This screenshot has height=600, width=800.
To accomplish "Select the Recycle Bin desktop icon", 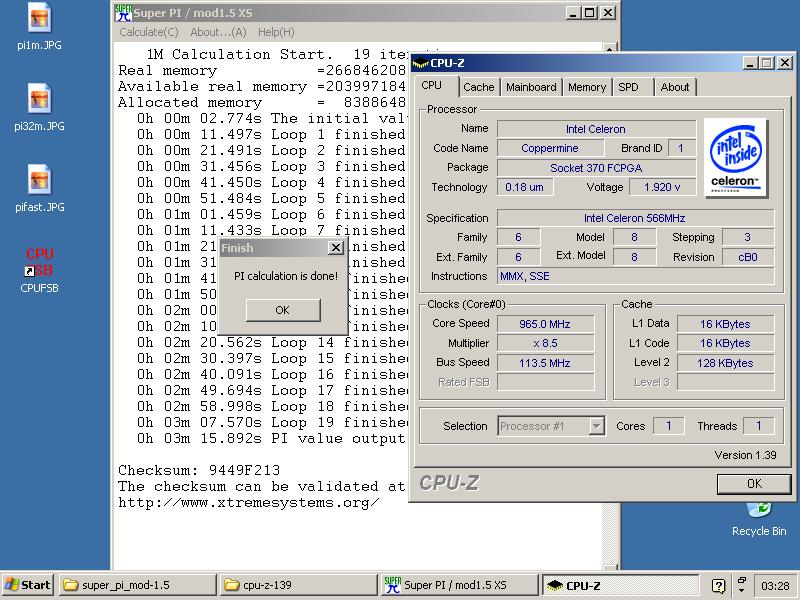I will 759,518.
